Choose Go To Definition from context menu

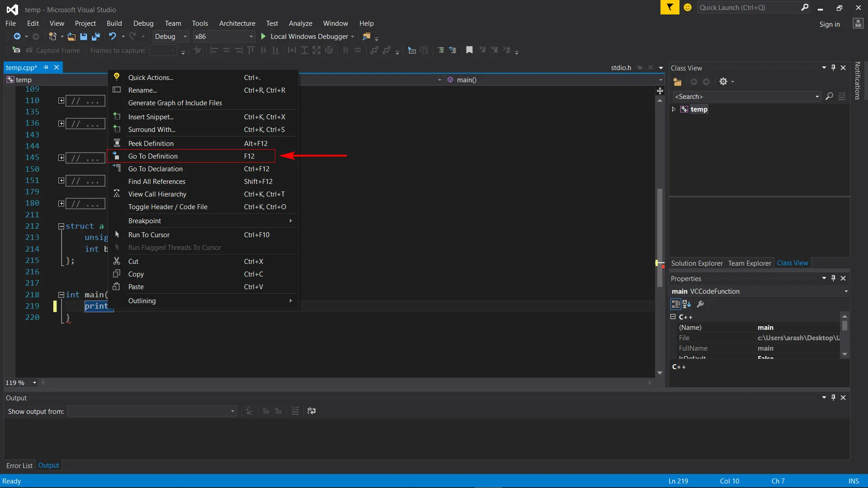tap(153, 156)
